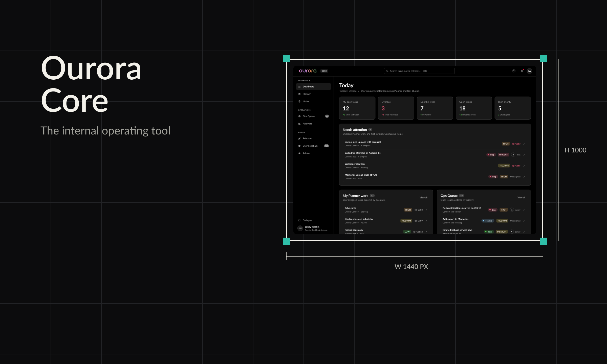Image resolution: width=607 pixels, height=364 pixels.
Task: Focus the search tasks, notes, releases field
Action: pyautogui.click(x=419, y=71)
